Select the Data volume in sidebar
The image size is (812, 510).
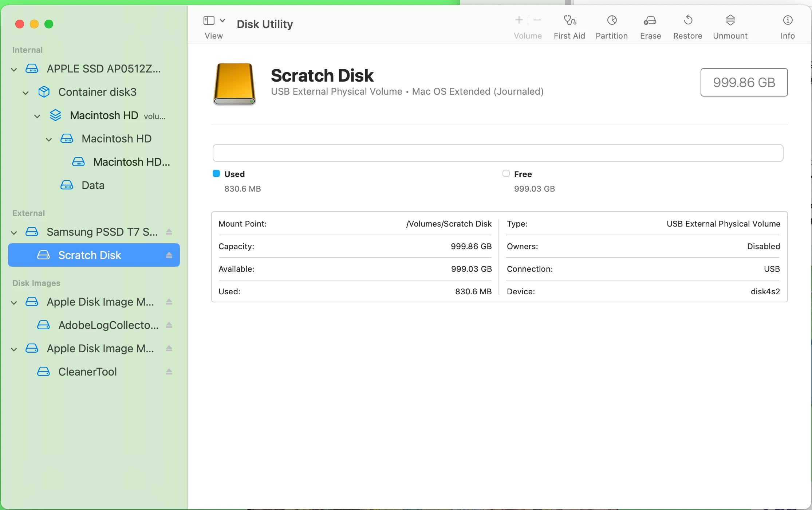[x=93, y=185]
